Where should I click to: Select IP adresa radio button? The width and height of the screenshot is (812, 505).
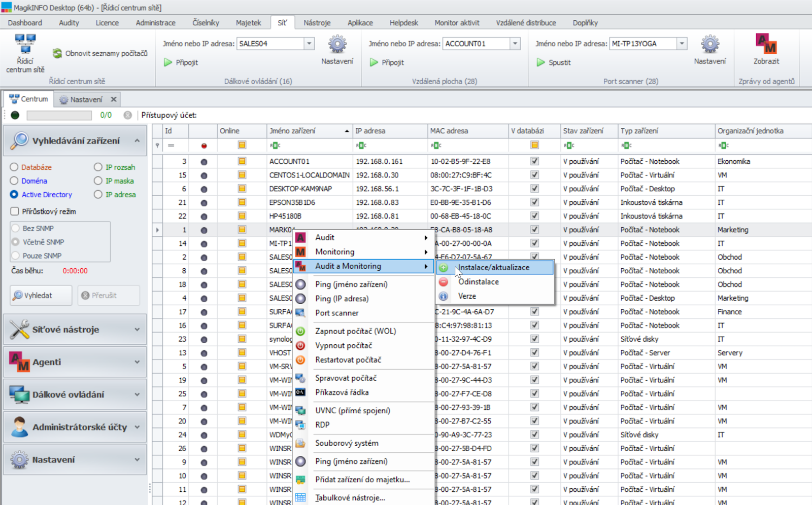(98, 194)
